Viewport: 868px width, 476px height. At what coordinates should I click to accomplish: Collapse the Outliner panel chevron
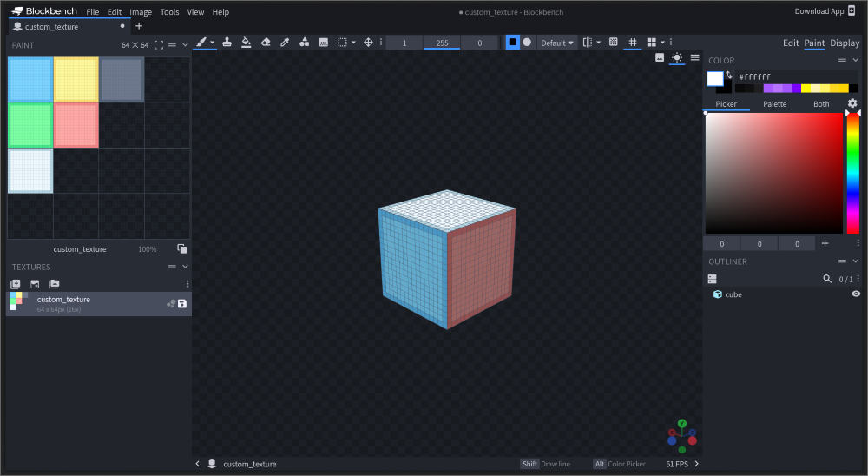point(856,261)
